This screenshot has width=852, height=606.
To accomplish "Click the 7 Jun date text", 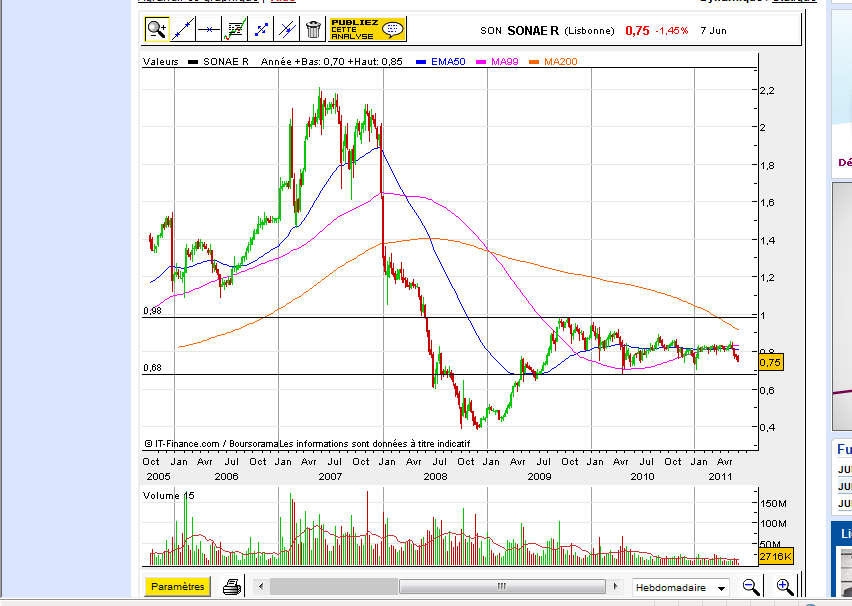I will coord(713,30).
